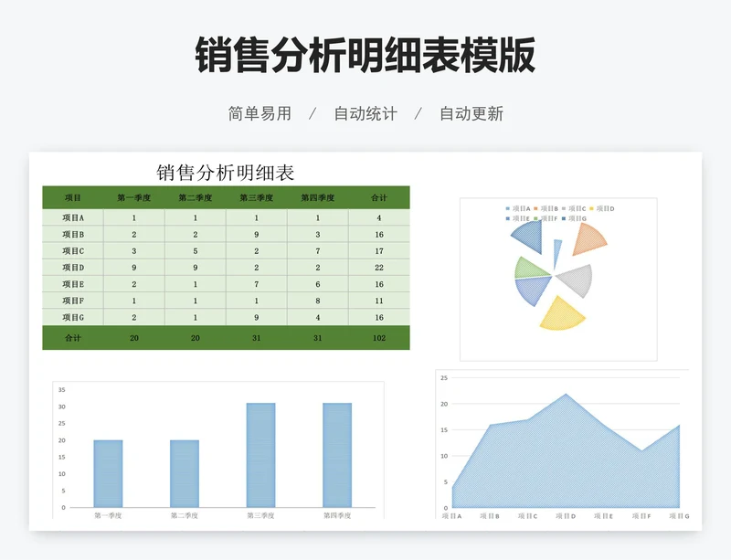Select the 第三季度 table header
731x560 pixels.
(x=257, y=197)
